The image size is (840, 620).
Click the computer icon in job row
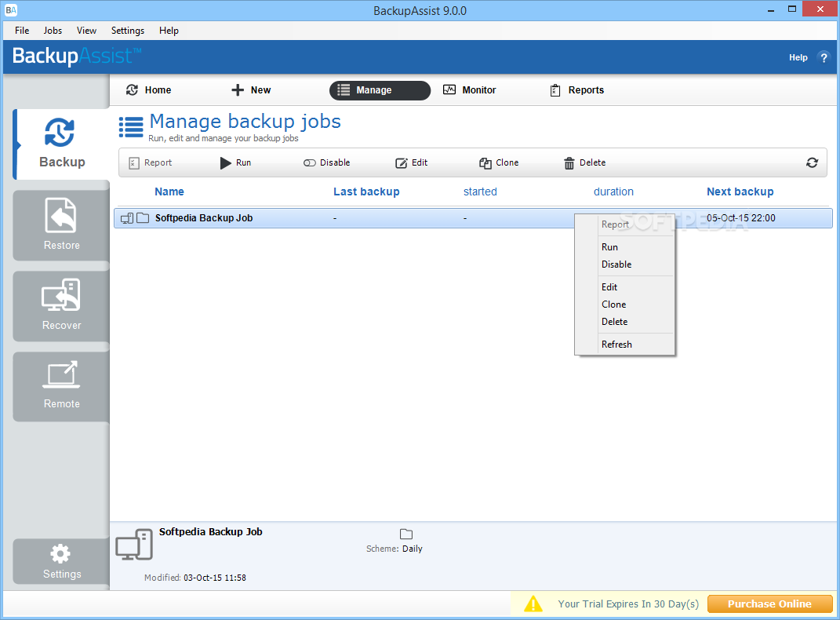[127, 218]
